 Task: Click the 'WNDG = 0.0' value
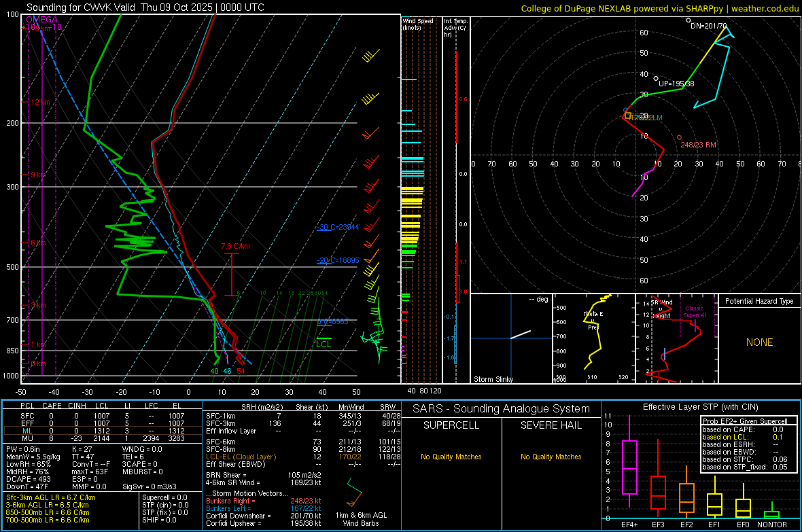[x=142, y=449]
